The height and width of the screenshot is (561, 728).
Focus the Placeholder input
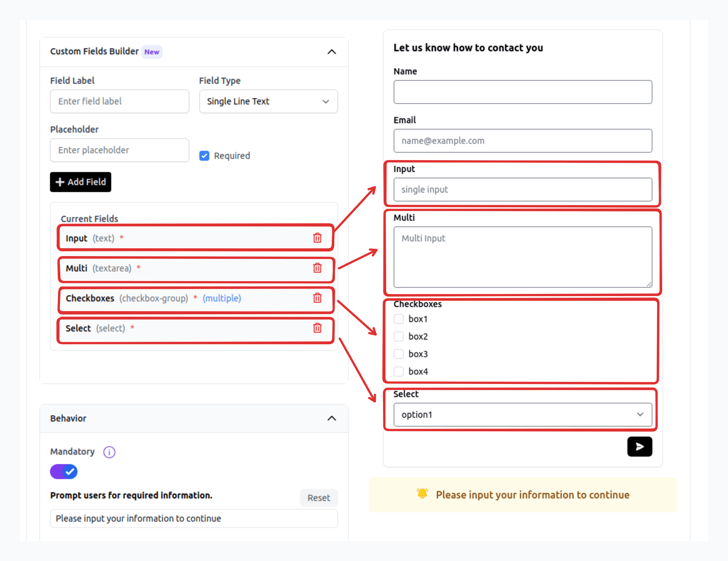(119, 150)
